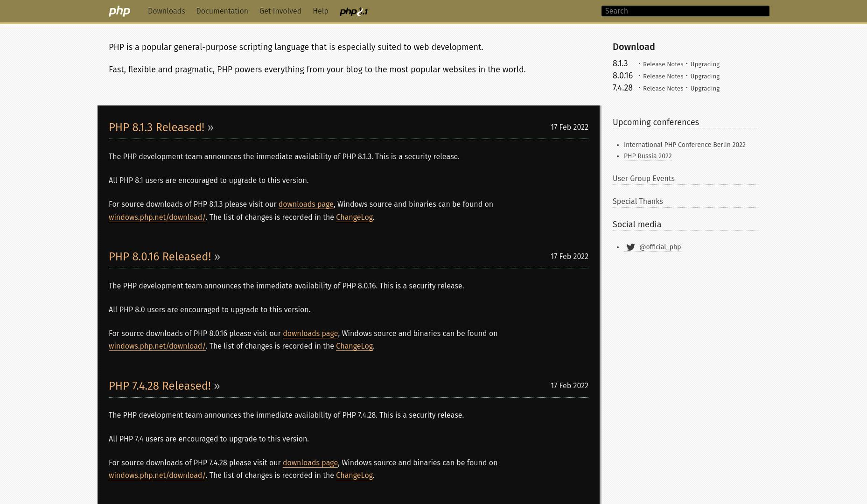View Upgrading guide for 8.0.16
The width and height of the screenshot is (867, 504).
click(705, 77)
